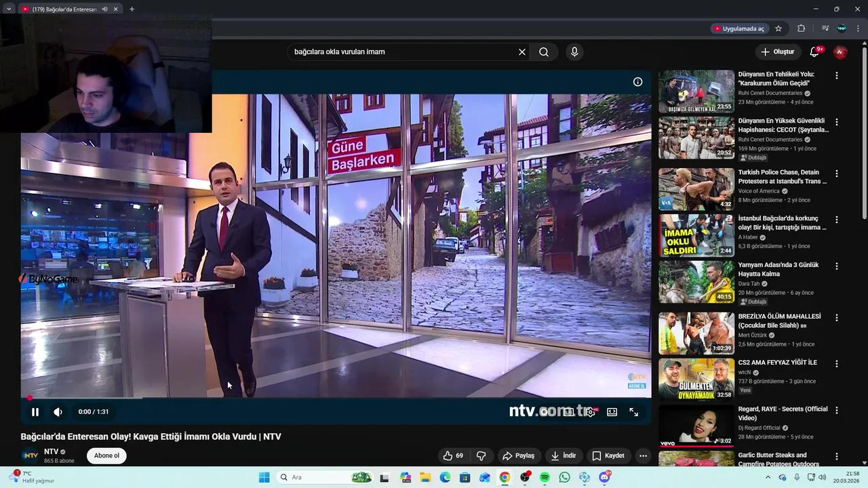Clear the search box with the X
This screenshot has width=868, height=488.
(522, 52)
